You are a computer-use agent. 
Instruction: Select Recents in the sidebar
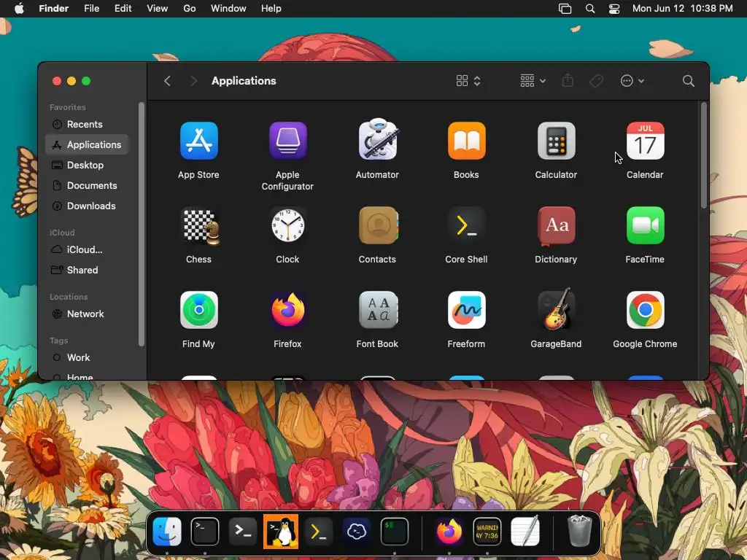tap(88, 124)
